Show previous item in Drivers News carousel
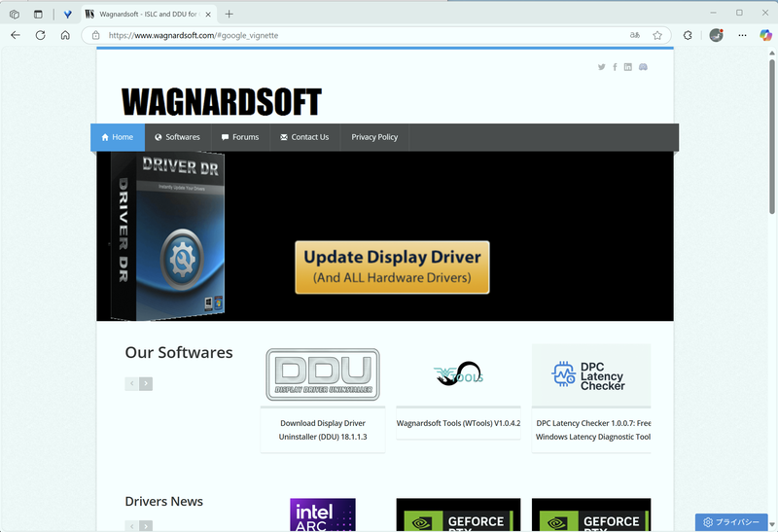778x532 pixels. (131, 525)
